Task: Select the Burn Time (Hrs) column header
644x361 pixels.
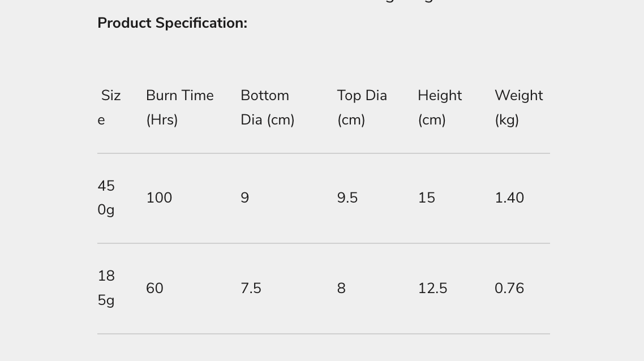Action: click(x=179, y=107)
